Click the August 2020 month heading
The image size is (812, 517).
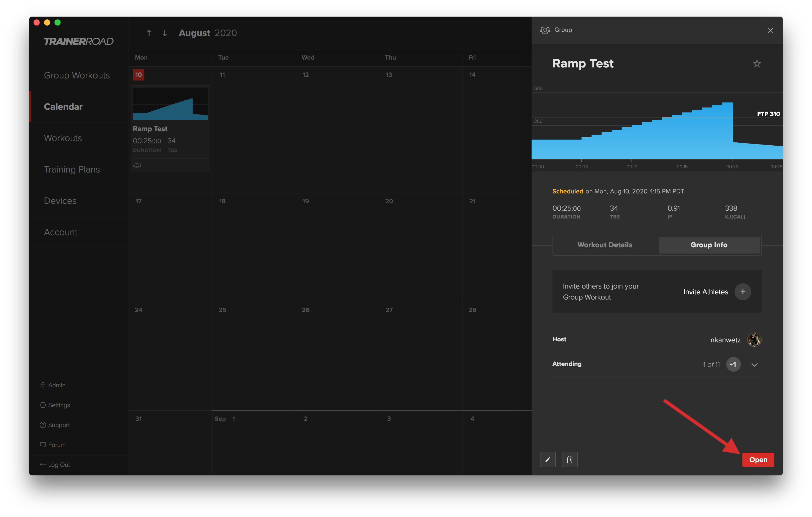click(208, 33)
